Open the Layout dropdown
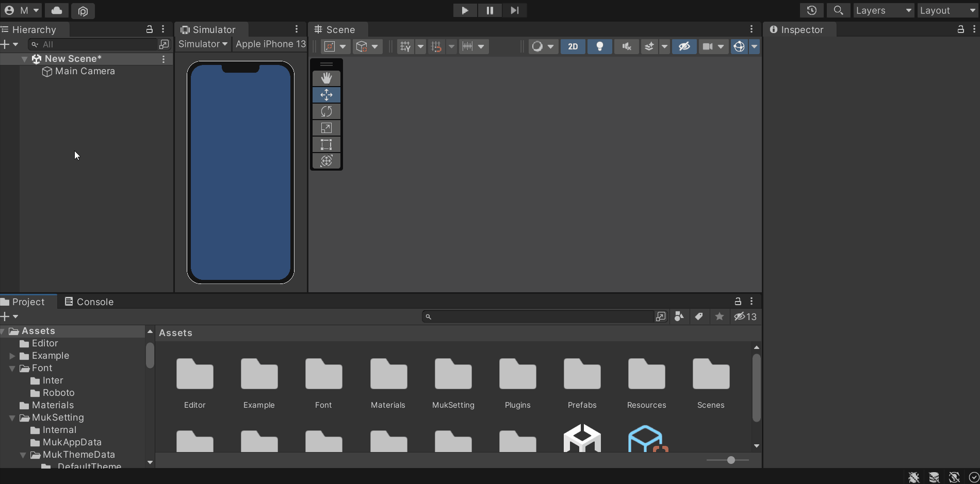The image size is (980, 484). [948, 10]
